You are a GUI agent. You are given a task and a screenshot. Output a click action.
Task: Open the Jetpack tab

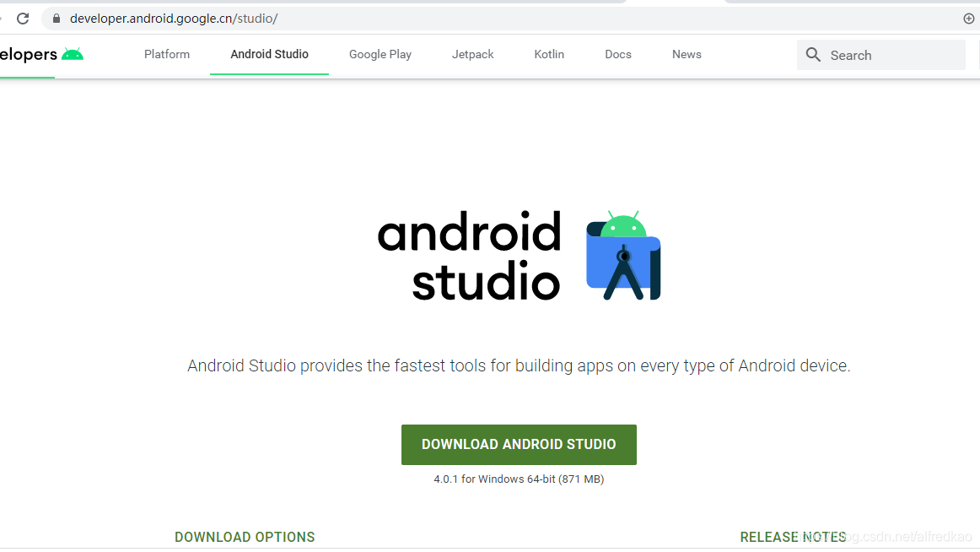(x=472, y=54)
